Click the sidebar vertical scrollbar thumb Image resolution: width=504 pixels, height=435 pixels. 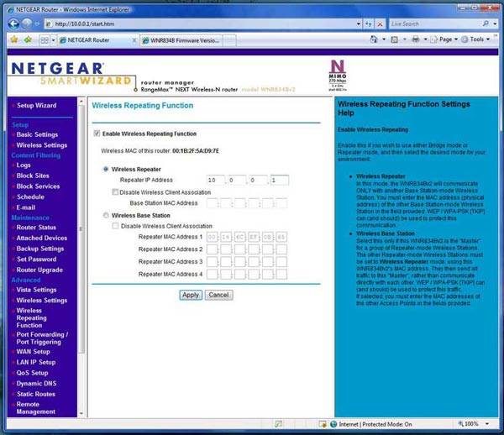pyautogui.click(x=81, y=228)
